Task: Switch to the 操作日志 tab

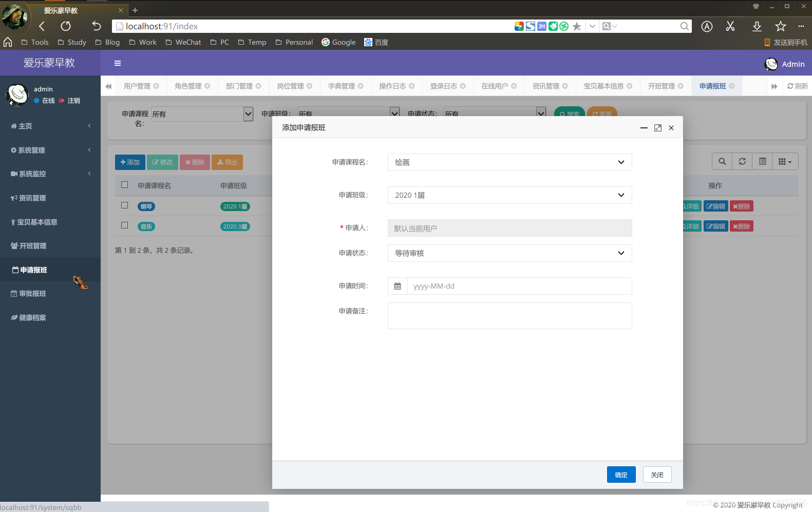Action: coord(392,86)
